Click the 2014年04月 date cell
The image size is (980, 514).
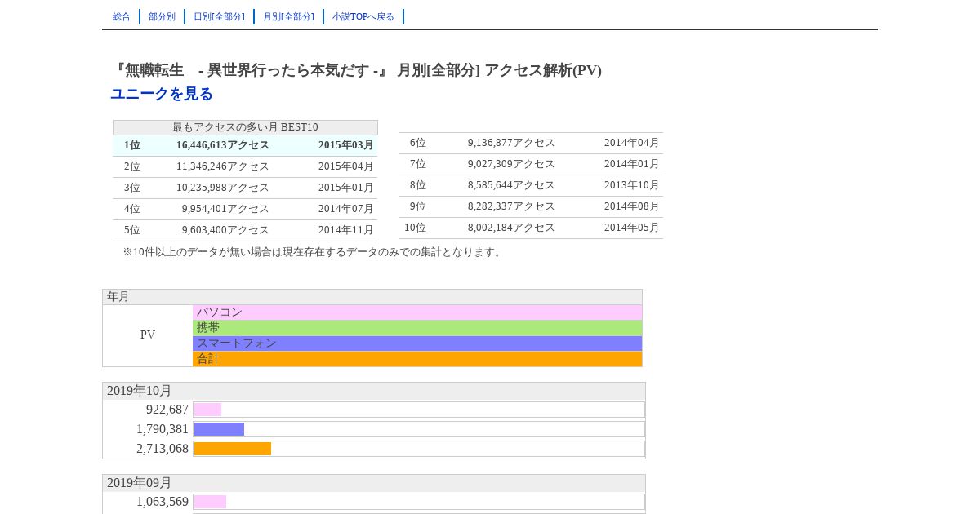coord(632,143)
